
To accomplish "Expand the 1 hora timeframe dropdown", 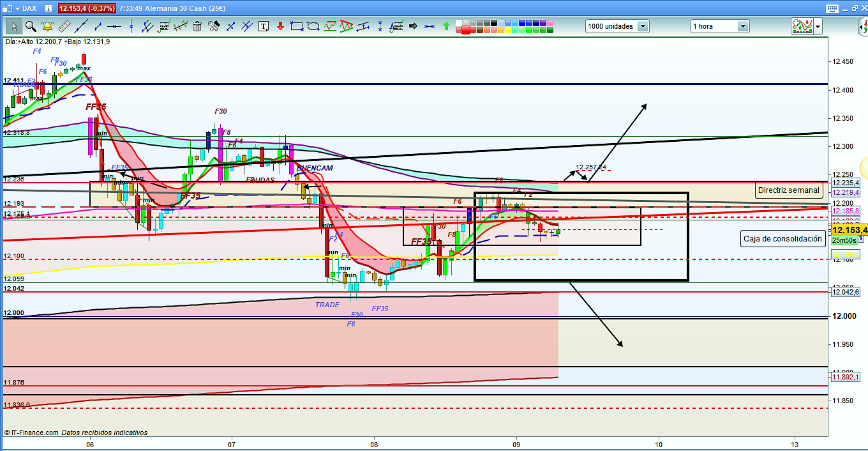I will tap(743, 26).
